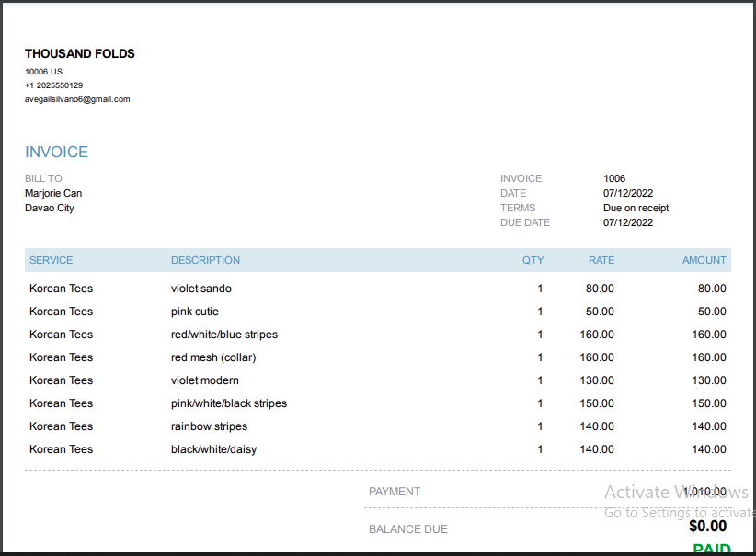756x556 pixels.
Task: Click quantity 1 in rainbow stripes row
Action: (x=540, y=426)
